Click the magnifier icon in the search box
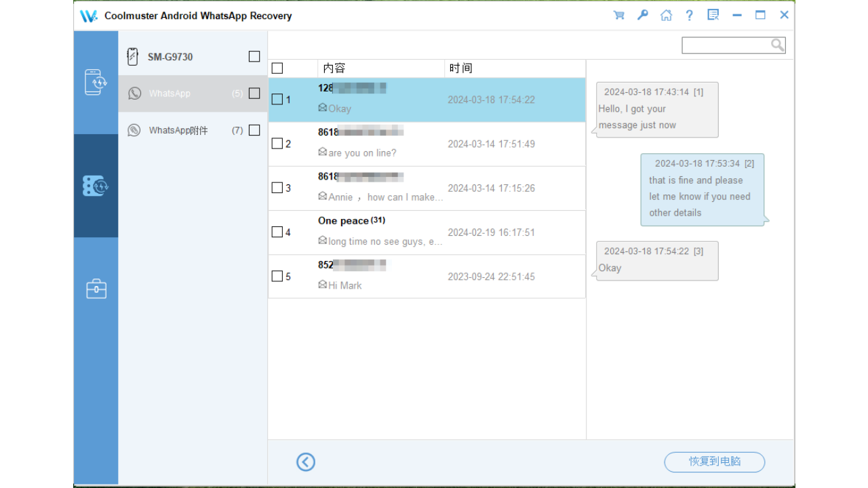Viewport: 868px width, 488px height. coord(777,45)
